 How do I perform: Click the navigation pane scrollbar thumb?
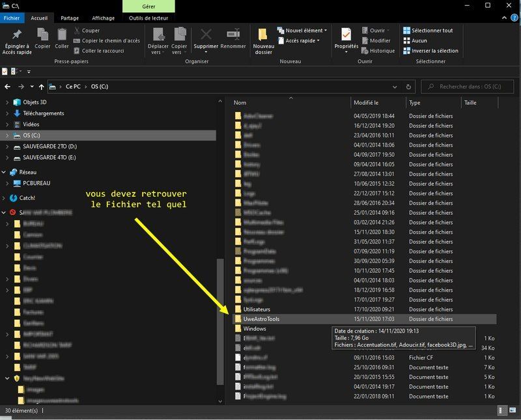coord(220,321)
